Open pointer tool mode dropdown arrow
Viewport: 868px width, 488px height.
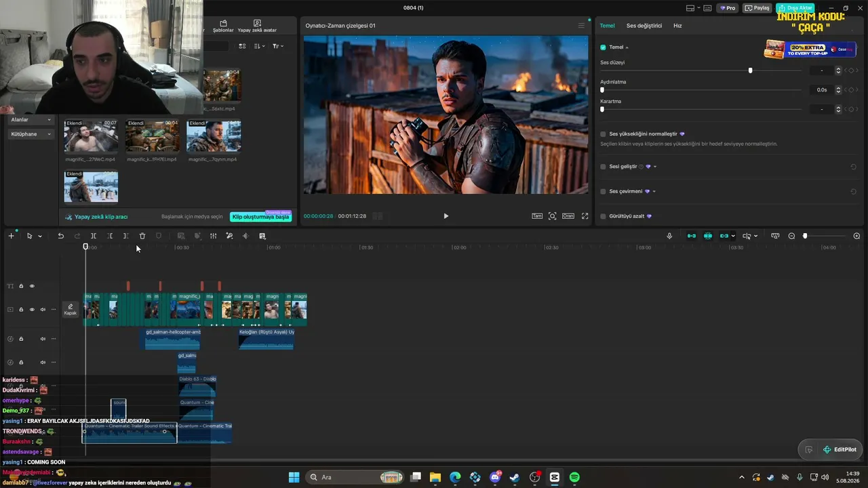(40, 237)
